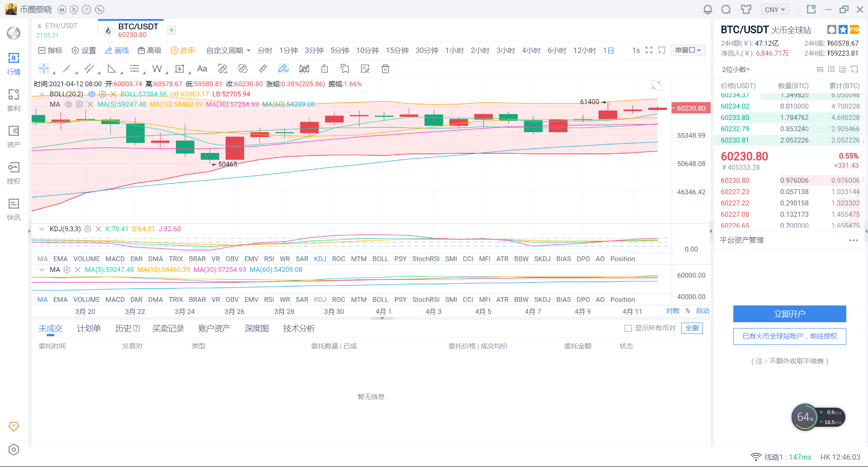Add new trading pair tab with plus
Image resolution: width=868 pixels, height=467 pixels.
pyautogui.click(x=171, y=30)
